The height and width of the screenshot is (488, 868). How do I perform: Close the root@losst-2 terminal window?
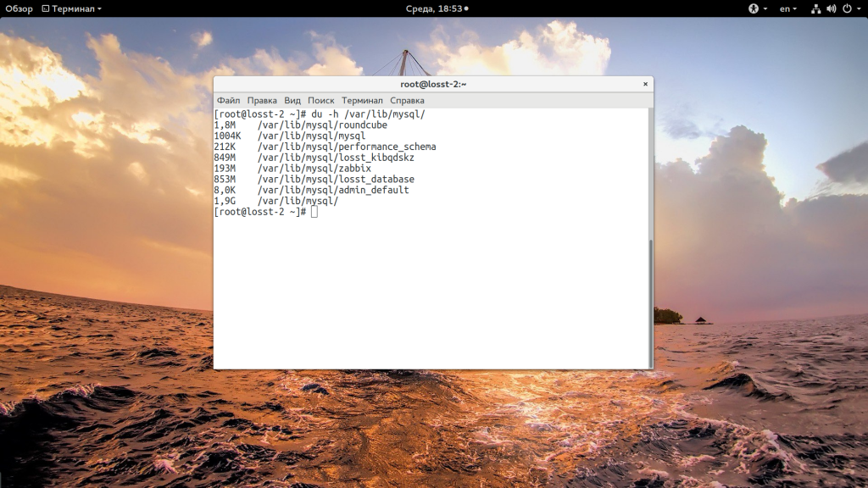(x=645, y=84)
